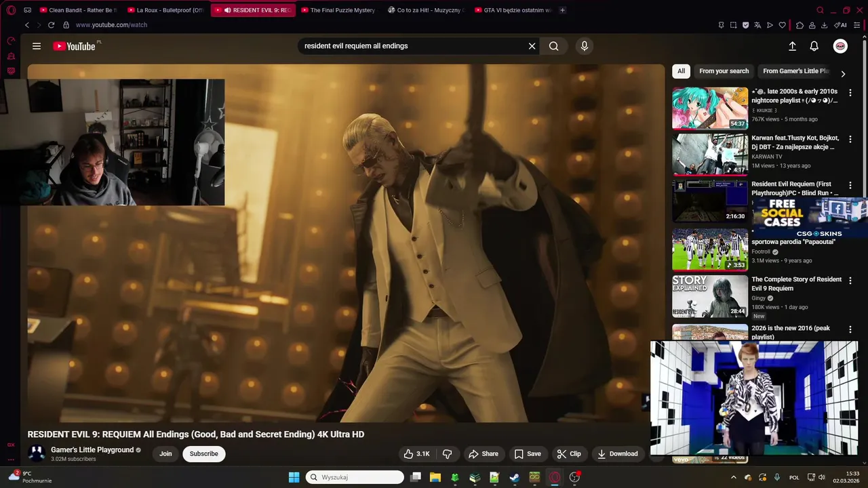868x488 pixels.
Task: Show more filter chips with arrow
Action: [843, 74]
